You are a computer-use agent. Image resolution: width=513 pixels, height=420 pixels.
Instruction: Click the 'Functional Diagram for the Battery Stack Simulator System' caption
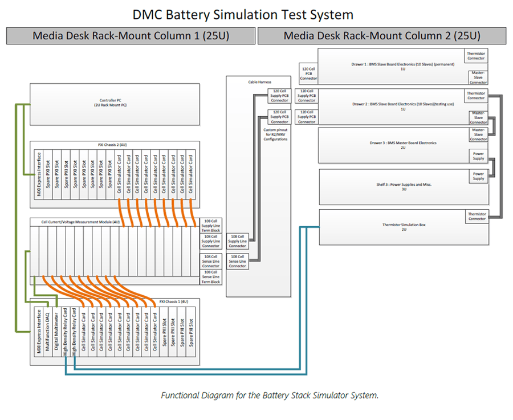click(x=270, y=395)
